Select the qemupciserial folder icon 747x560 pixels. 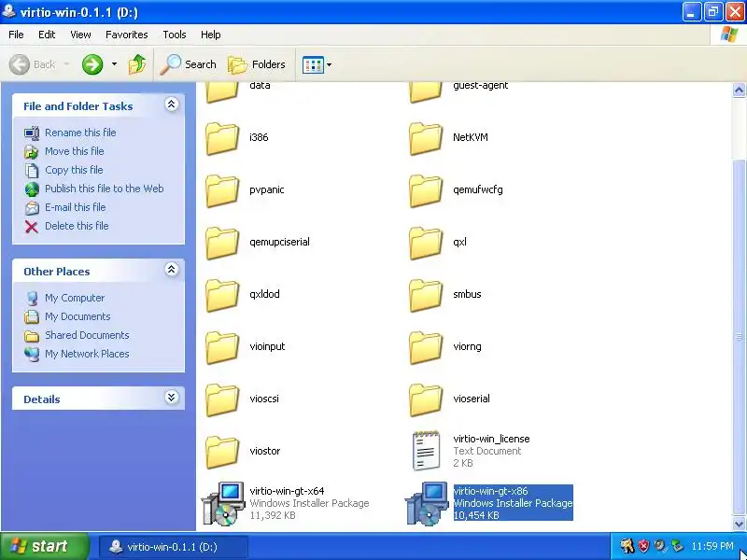tap(222, 243)
